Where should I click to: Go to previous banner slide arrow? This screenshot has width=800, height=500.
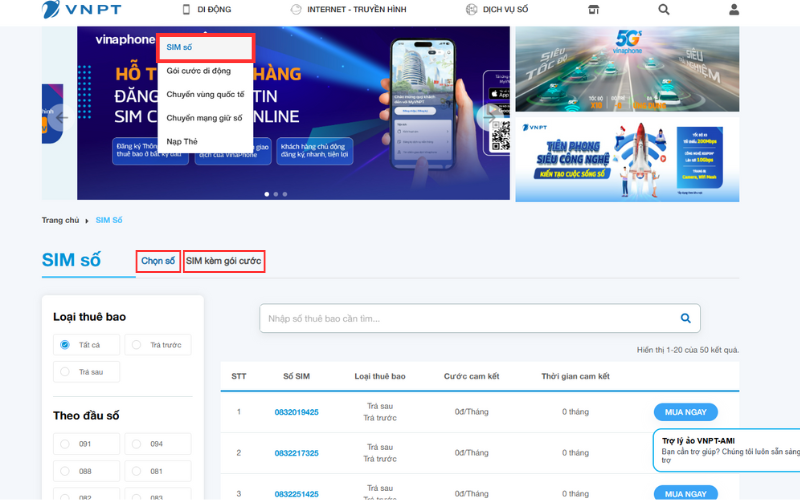pyautogui.click(x=62, y=118)
